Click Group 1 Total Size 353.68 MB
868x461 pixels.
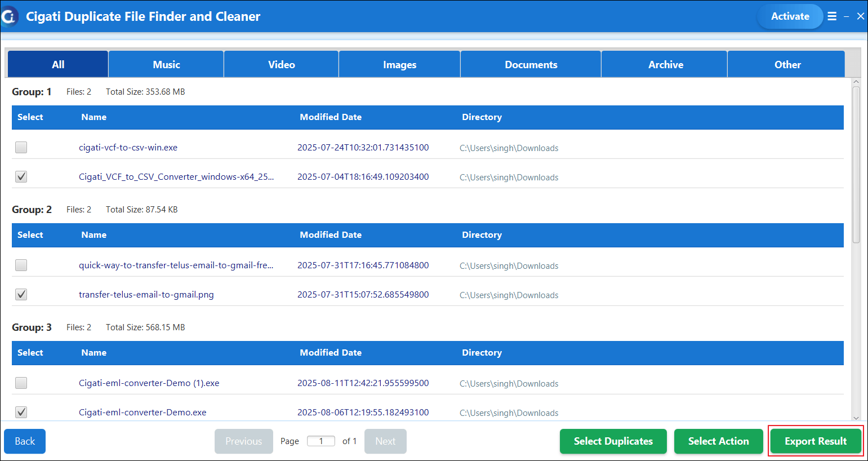pos(145,91)
